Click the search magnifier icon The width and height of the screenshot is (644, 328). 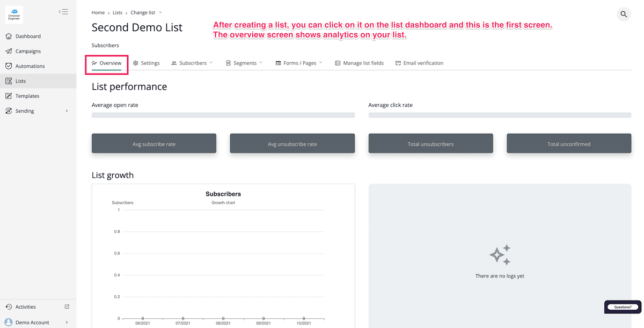[623, 14]
